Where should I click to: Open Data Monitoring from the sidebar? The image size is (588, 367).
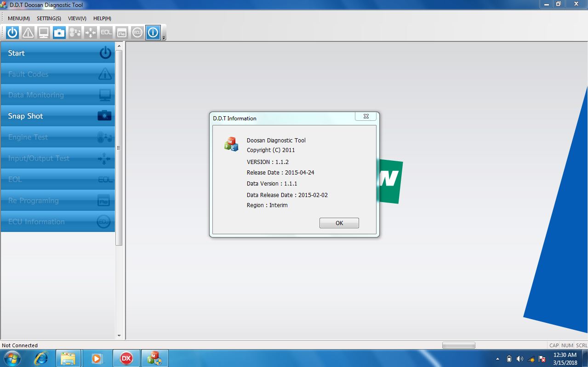pos(58,95)
